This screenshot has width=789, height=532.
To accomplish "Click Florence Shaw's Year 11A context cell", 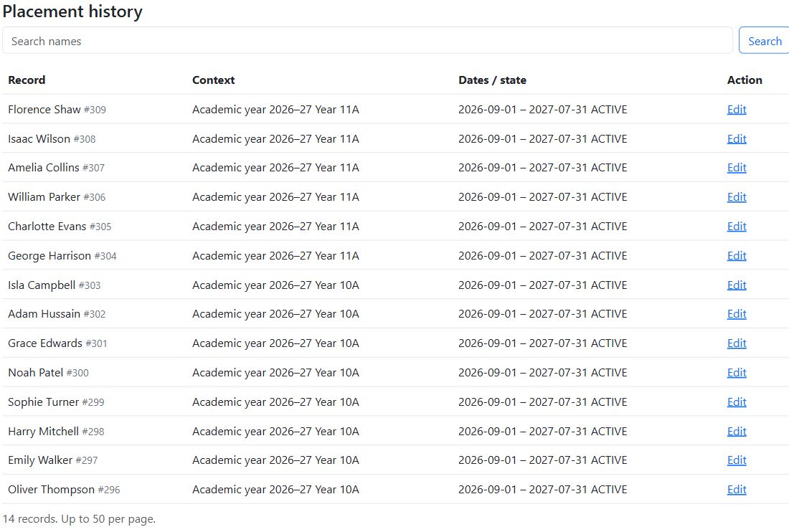I will point(275,109).
